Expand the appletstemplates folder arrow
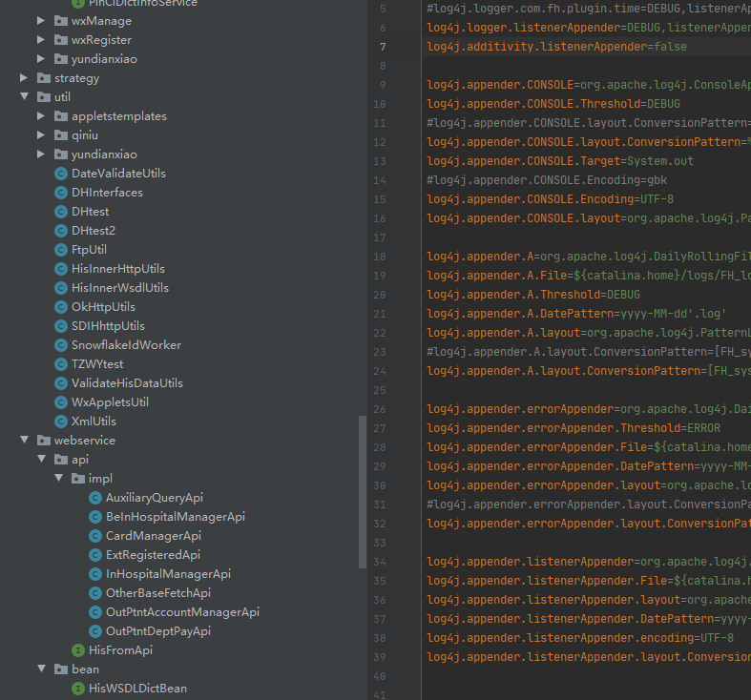This screenshot has height=700, width=751. tap(41, 115)
